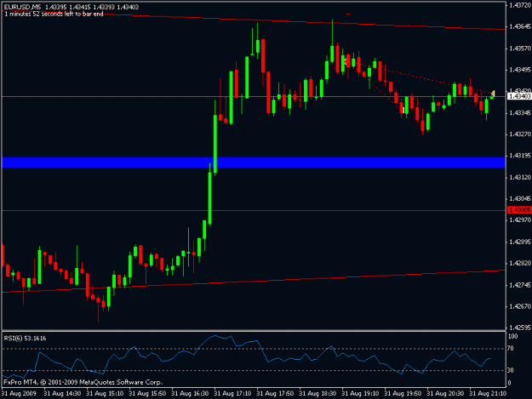
Task: Click the RSI(6) 53.1616 indicator label
Action: tap(25, 339)
